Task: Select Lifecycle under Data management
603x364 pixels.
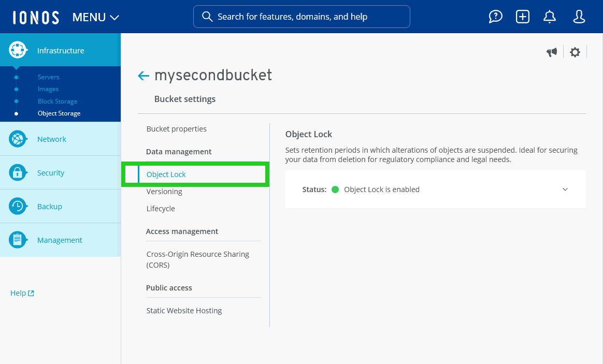Action: pyautogui.click(x=161, y=208)
